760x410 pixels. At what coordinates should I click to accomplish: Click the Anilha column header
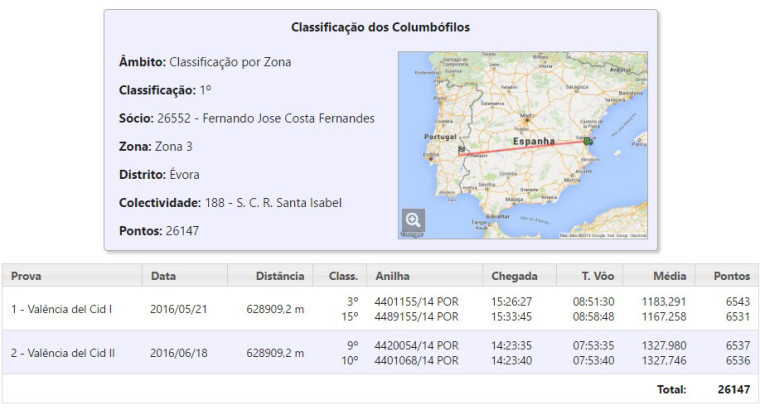391,275
